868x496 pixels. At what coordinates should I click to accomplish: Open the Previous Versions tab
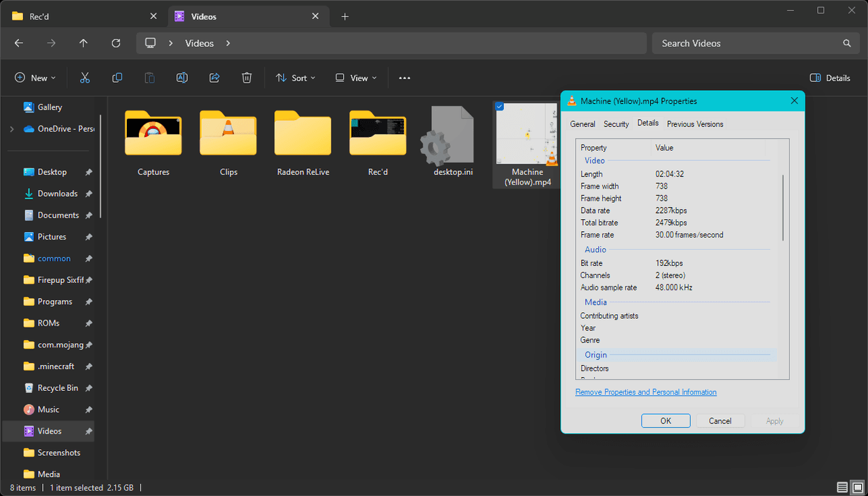pos(694,124)
